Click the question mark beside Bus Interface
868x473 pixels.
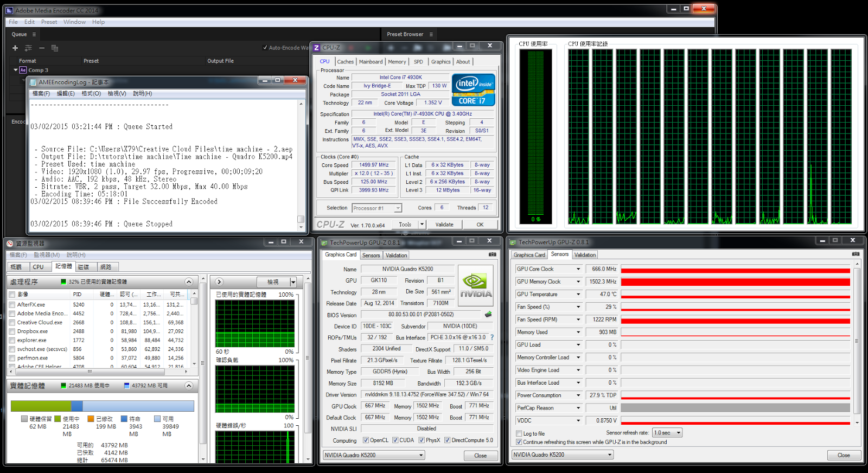click(x=492, y=337)
